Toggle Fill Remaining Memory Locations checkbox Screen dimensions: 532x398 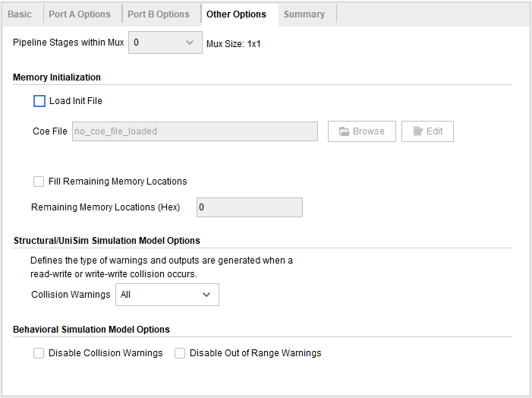point(39,182)
